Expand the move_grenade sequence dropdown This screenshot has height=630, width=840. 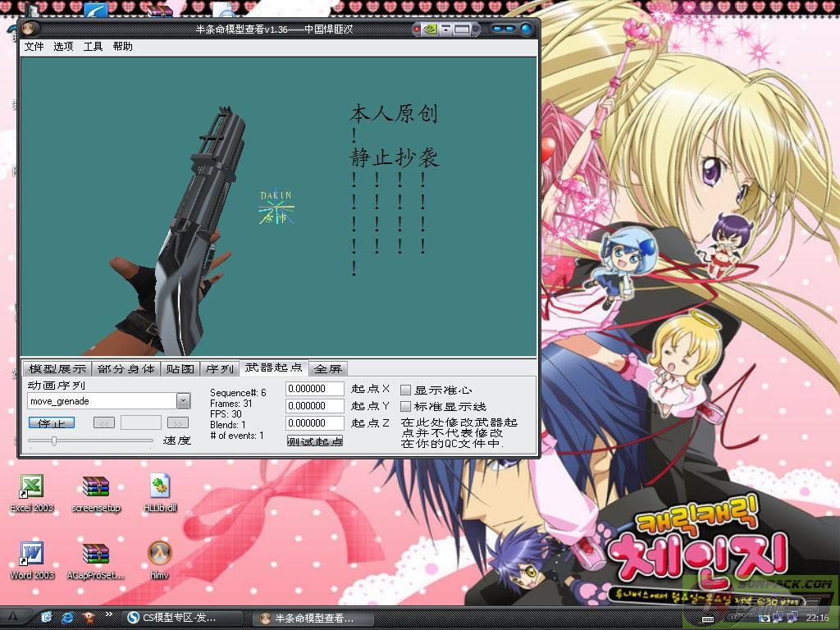click(x=183, y=401)
